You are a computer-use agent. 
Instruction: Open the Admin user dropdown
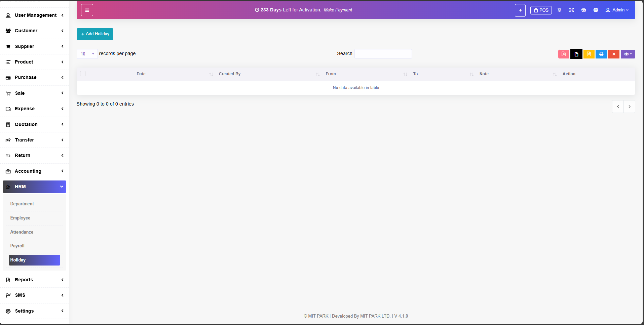coord(617,10)
